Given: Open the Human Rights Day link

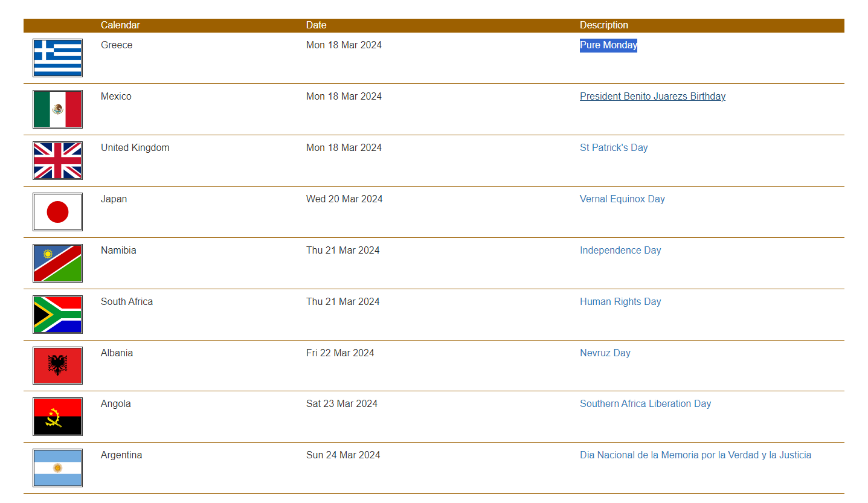Looking at the screenshot, I should [620, 302].
